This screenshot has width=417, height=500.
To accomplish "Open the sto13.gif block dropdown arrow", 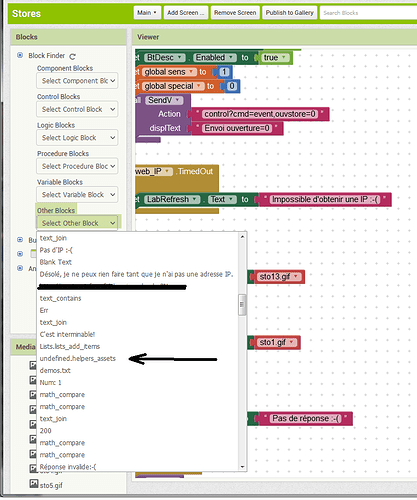I will 296,276.
